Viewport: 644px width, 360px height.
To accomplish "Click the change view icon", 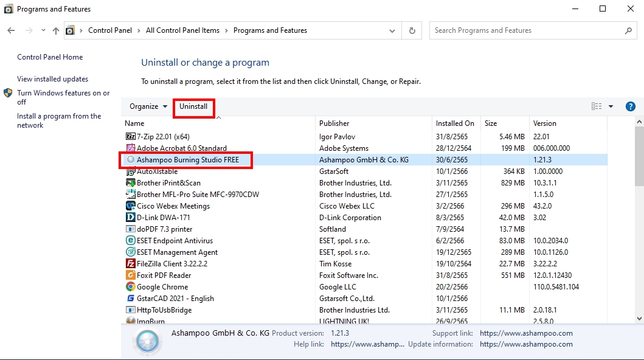I will [597, 106].
